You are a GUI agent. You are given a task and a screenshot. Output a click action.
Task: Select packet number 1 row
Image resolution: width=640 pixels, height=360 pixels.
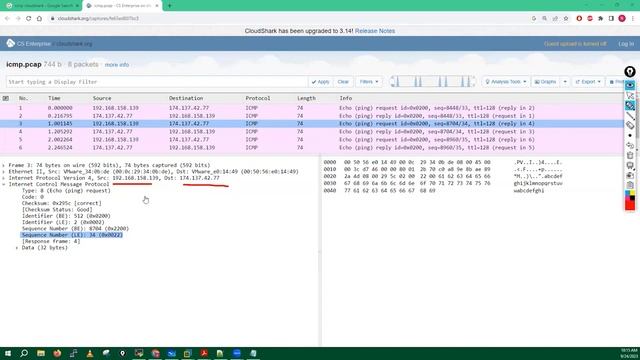coord(312,108)
